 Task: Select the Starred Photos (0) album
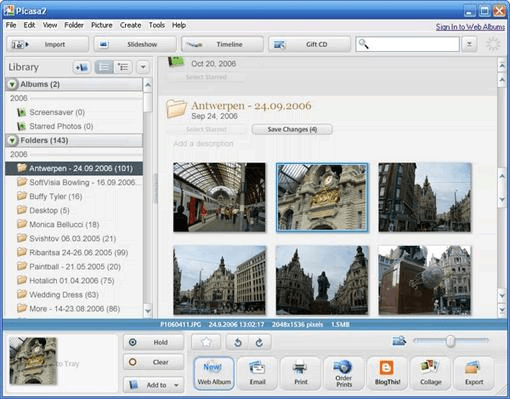(61, 126)
